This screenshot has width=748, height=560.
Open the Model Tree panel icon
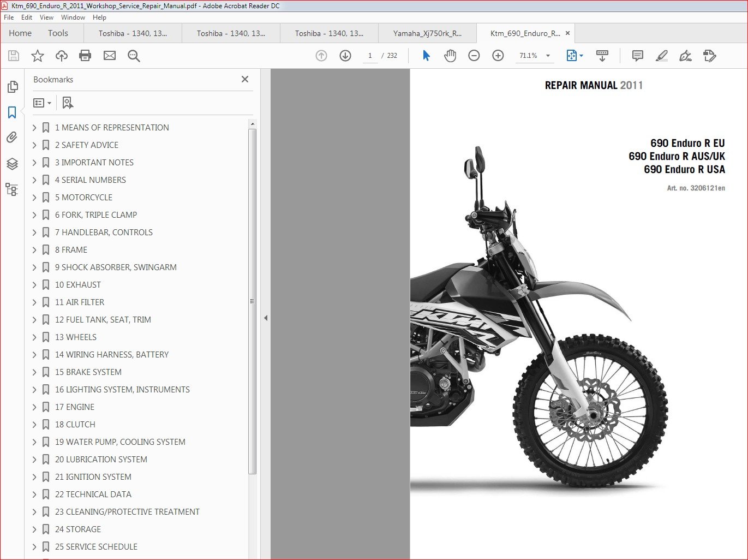[x=12, y=189]
